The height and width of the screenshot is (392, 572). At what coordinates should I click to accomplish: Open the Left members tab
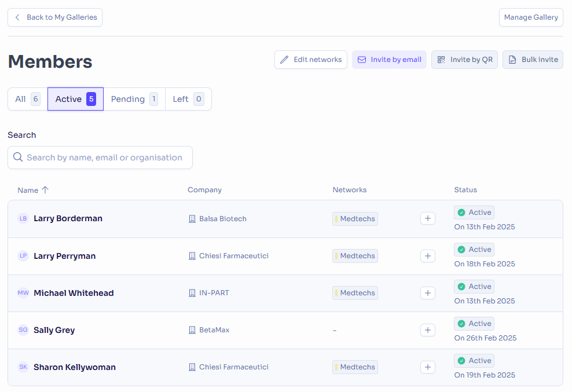[x=188, y=99]
